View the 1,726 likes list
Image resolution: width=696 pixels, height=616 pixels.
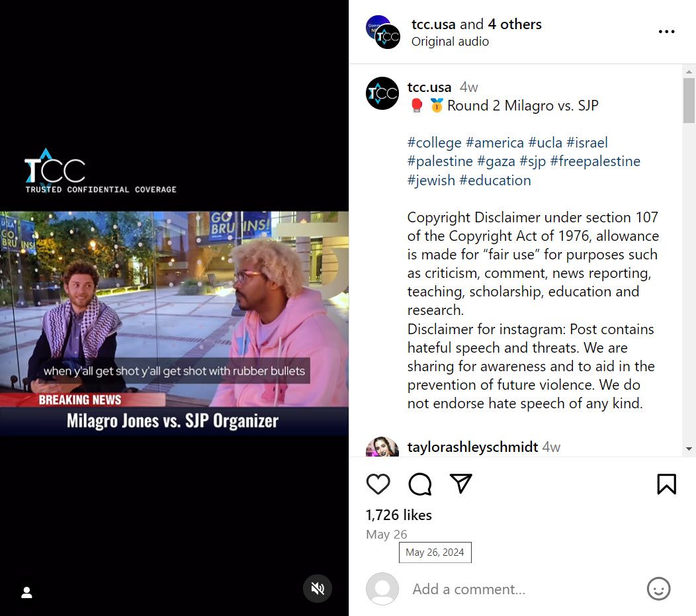click(x=398, y=515)
